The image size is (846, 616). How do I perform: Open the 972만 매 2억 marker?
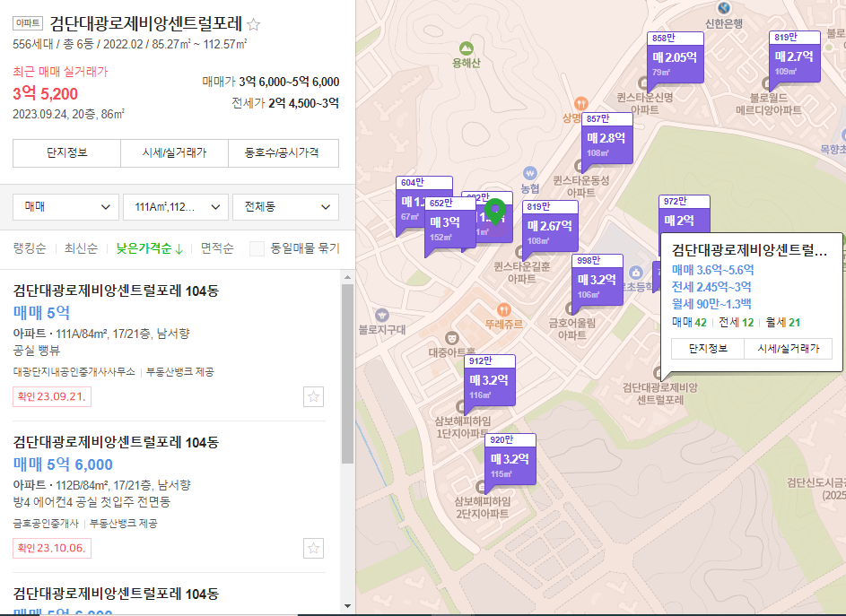(x=684, y=214)
